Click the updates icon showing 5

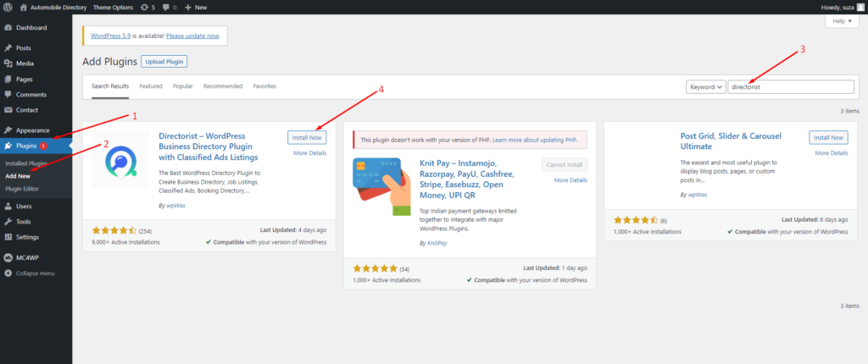(x=148, y=7)
